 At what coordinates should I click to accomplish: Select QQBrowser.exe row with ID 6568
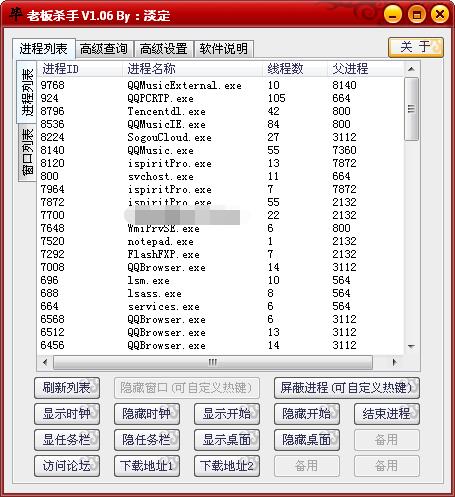coord(220,319)
